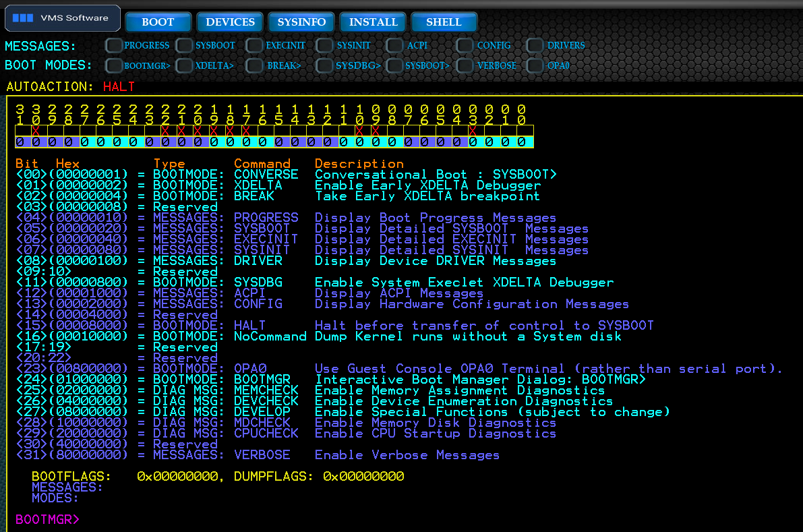Click the BOOTMGR command in bit 24 row
The height and width of the screenshot is (532, 803).
point(262,379)
